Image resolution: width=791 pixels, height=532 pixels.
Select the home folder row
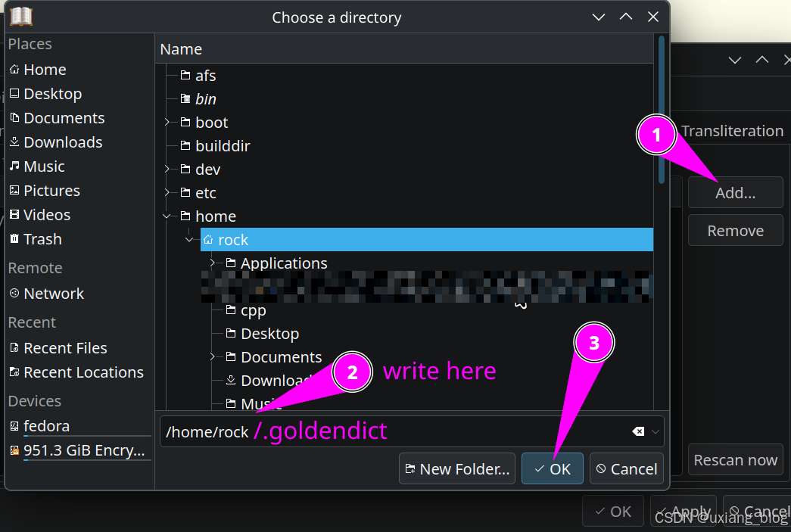pos(208,216)
